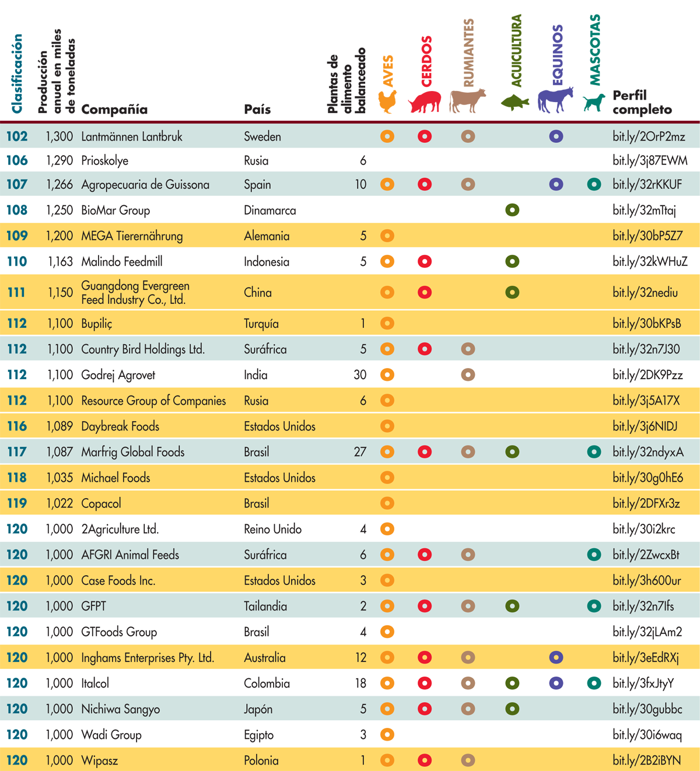Image resolution: width=700 pixels, height=771 pixels.
Task: Click the green fish icon under ACUICULTURA
Action: pos(515,103)
